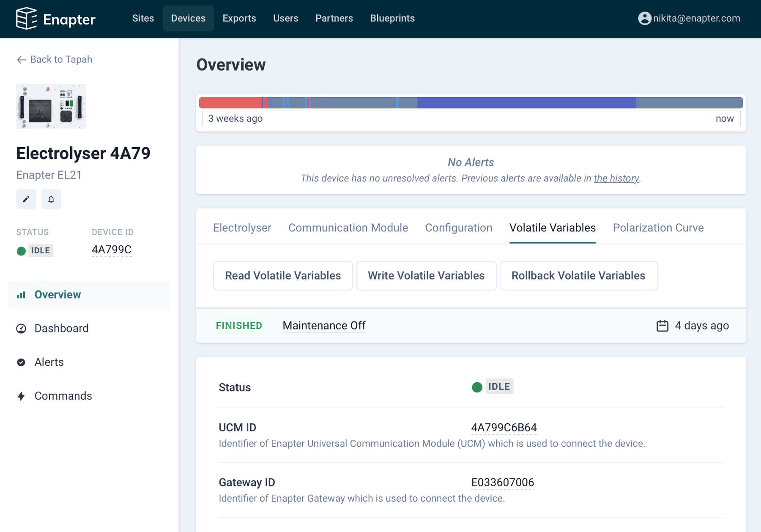The width and height of the screenshot is (761, 532).
Task: Click the Maintenance Off command entry
Action: coord(324,326)
